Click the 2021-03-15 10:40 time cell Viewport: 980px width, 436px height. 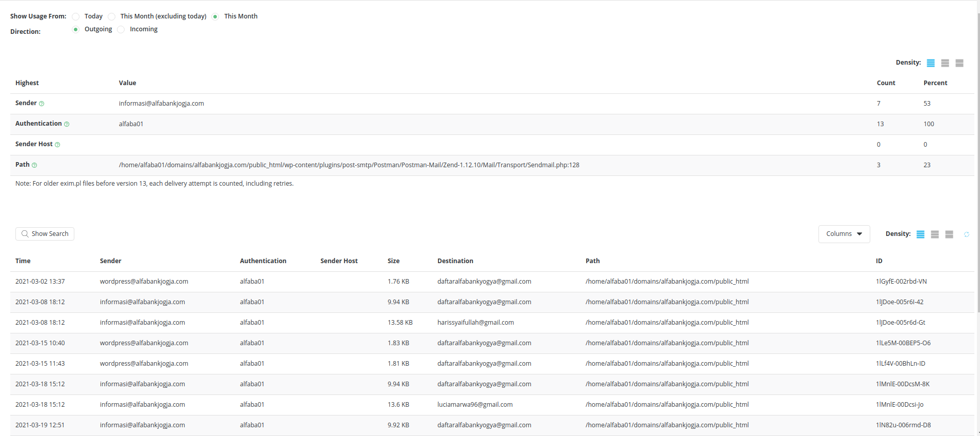(40, 343)
